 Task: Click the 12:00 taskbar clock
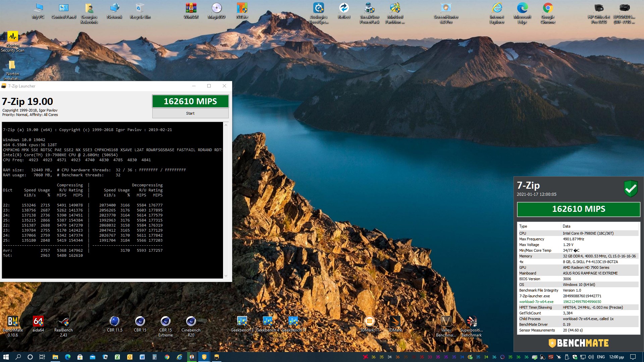coord(616,357)
